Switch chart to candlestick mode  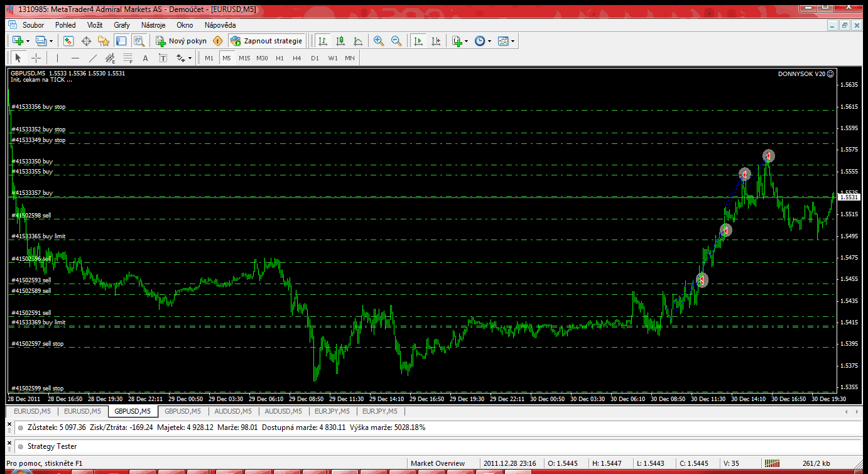coord(340,41)
